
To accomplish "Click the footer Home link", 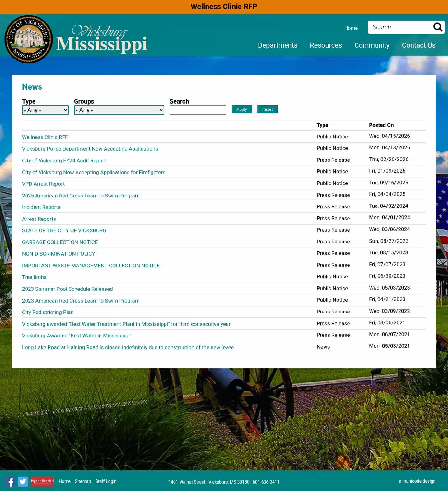I will [65, 481].
